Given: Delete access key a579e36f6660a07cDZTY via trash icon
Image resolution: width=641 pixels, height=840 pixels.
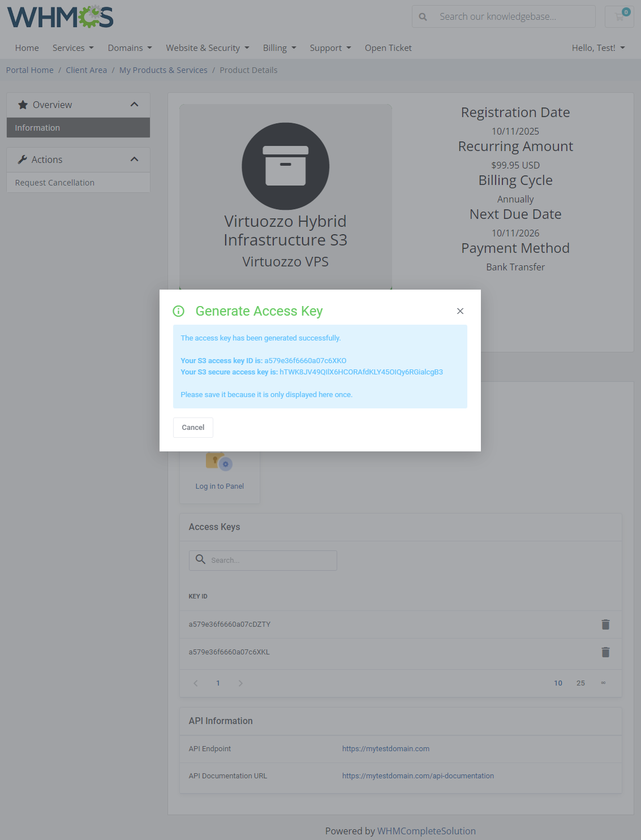Looking at the screenshot, I should pos(605,624).
